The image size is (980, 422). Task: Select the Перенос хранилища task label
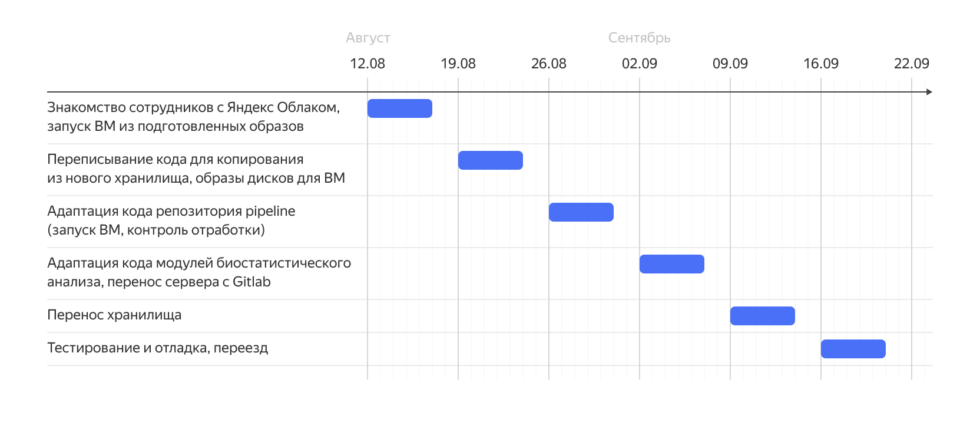(114, 315)
